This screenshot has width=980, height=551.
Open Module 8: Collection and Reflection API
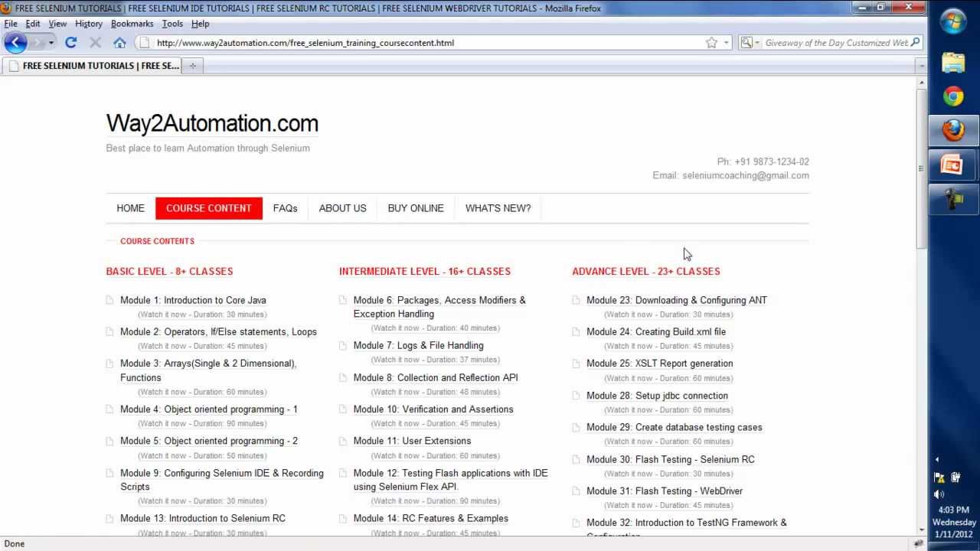pos(436,377)
